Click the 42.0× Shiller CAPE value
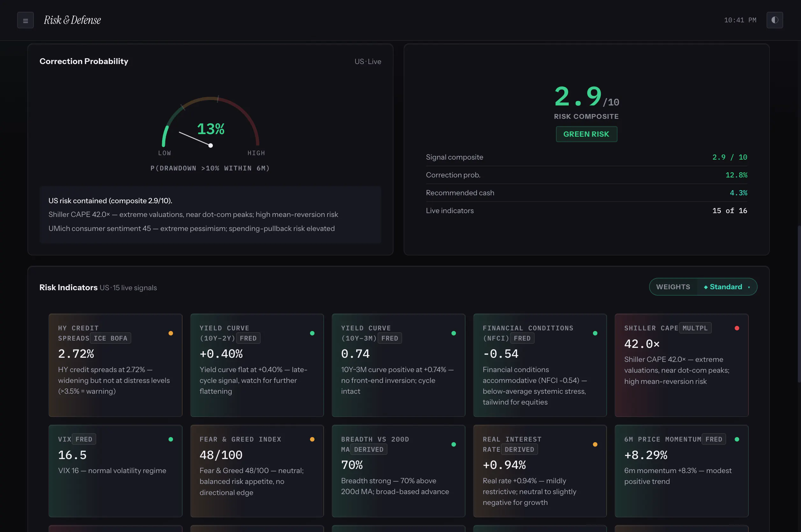This screenshot has width=801, height=532. 642,344
